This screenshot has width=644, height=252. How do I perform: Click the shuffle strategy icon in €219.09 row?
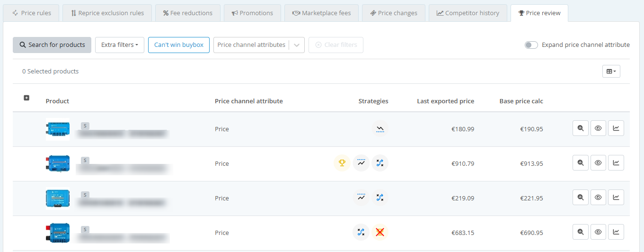(x=380, y=198)
